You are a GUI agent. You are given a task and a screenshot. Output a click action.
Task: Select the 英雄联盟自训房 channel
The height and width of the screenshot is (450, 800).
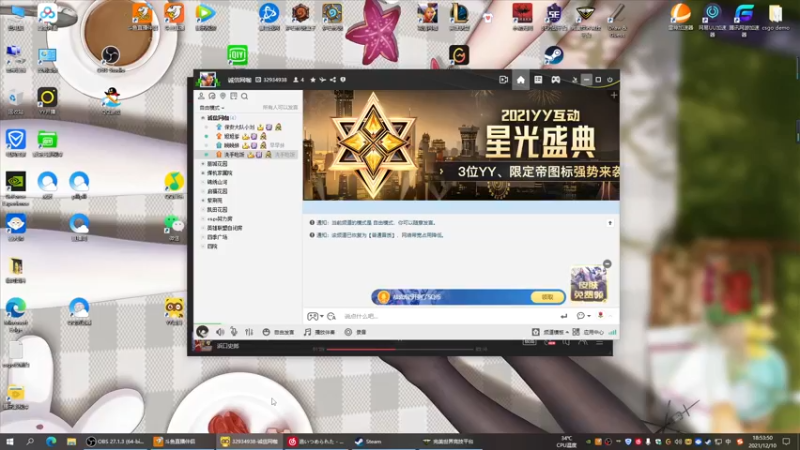click(224, 228)
